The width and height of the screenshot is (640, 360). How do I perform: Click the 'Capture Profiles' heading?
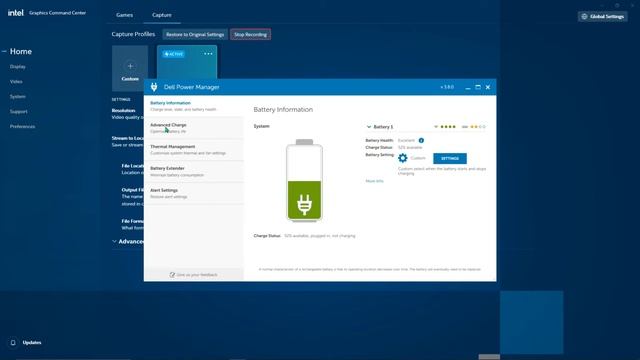(x=133, y=34)
